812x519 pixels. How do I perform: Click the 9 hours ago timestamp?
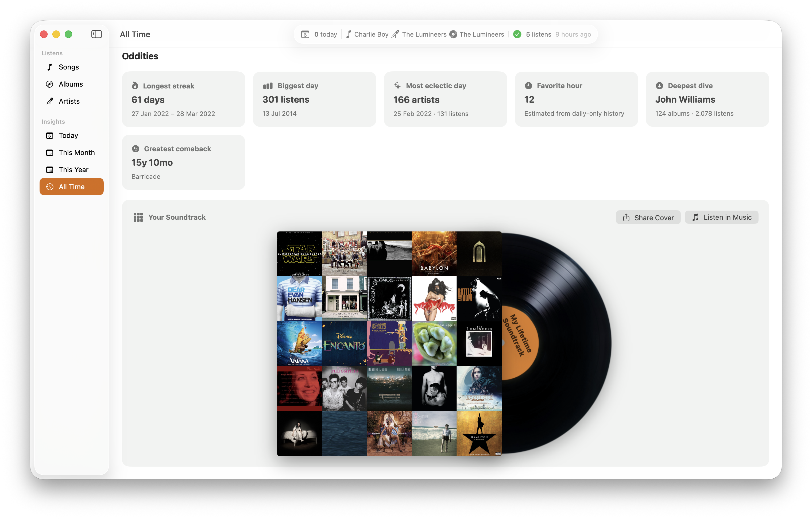573,34
